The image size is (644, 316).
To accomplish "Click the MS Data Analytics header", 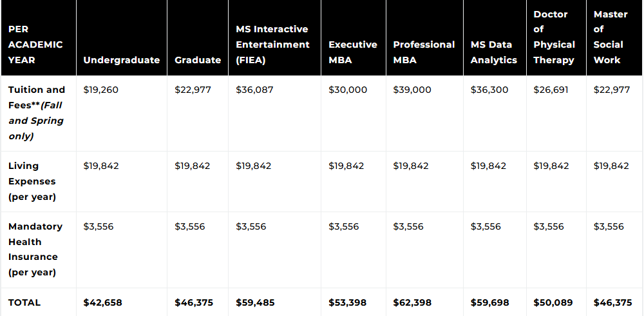I will (494, 52).
